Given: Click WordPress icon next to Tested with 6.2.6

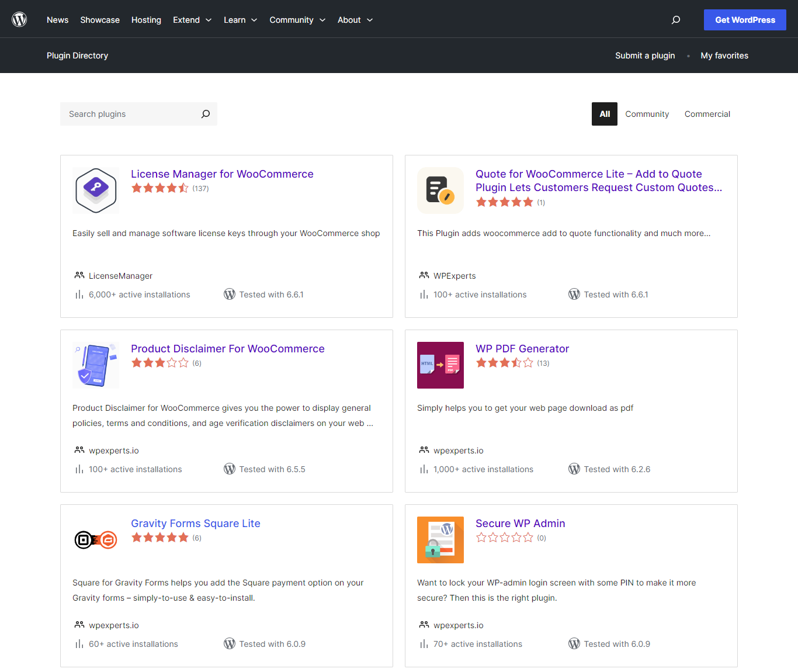Looking at the screenshot, I should coord(574,469).
